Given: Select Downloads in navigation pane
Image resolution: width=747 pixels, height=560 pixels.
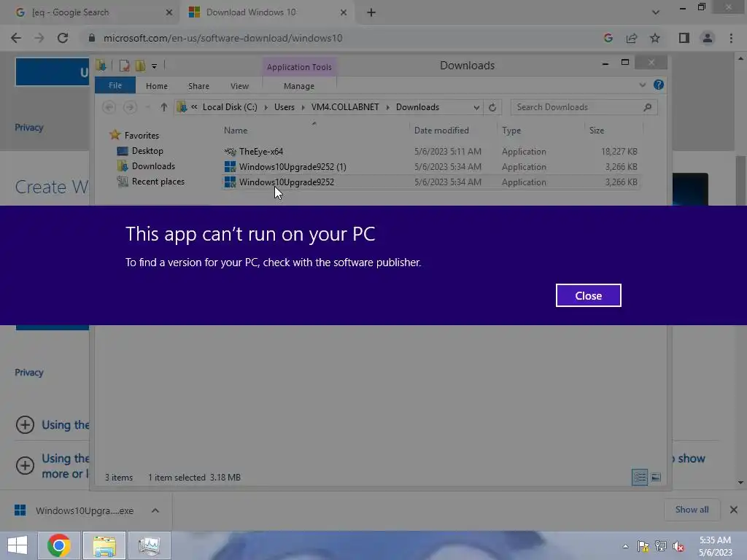Looking at the screenshot, I should coord(153,166).
